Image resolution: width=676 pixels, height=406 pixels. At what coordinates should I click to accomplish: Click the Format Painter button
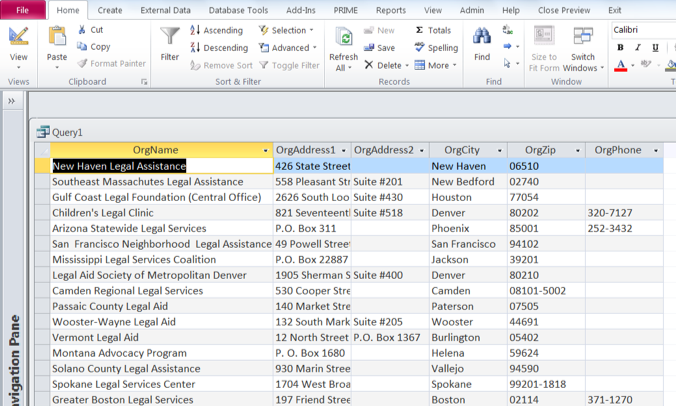pyautogui.click(x=111, y=64)
